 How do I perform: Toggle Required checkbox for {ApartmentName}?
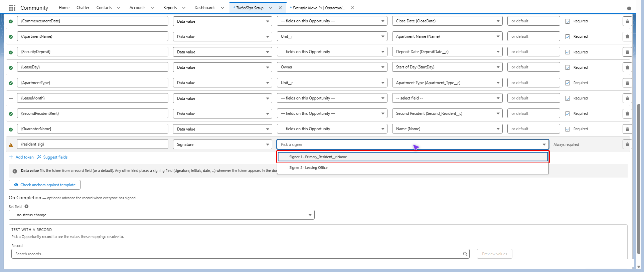pyautogui.click(x=568, y=36)
